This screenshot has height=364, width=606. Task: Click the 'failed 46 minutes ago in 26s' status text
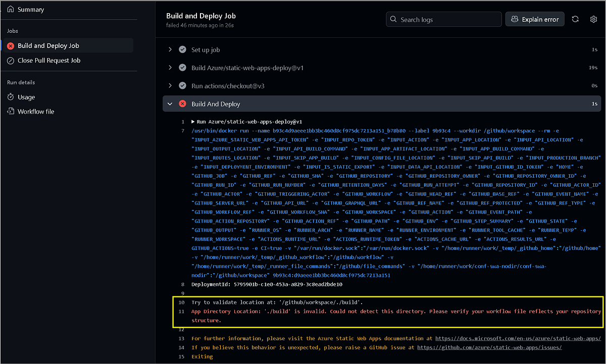click(200, 25)
